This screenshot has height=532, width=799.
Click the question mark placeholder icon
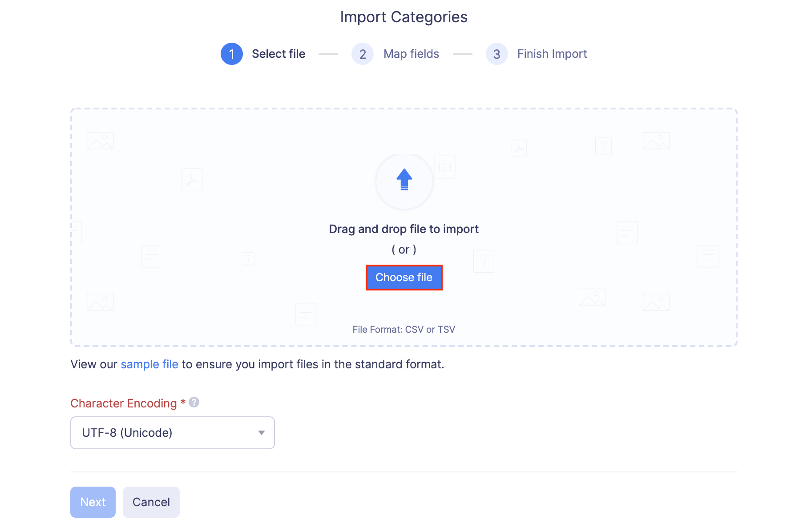tap(483, 261)
